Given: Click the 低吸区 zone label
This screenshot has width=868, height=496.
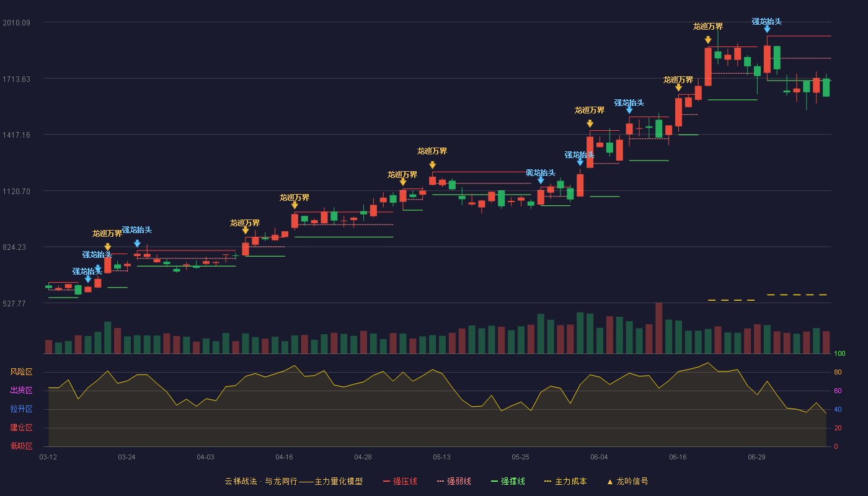Looking at the screenshot, I should point(21,446).
